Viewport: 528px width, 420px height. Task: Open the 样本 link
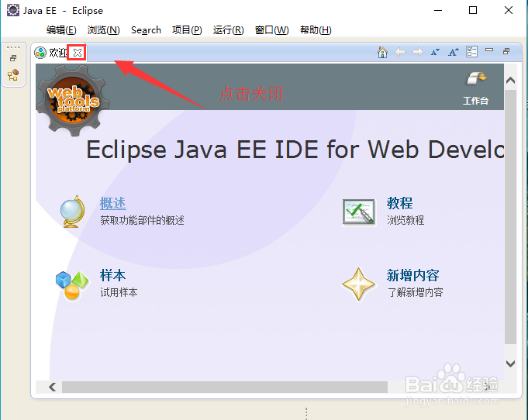click(x=112, y=275)
